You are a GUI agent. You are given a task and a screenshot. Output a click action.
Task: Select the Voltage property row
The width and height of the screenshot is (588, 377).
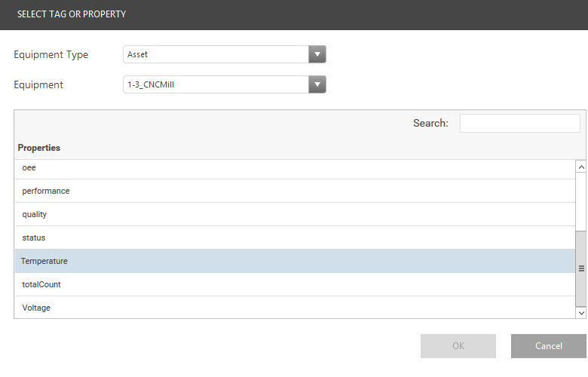point(294,308)
